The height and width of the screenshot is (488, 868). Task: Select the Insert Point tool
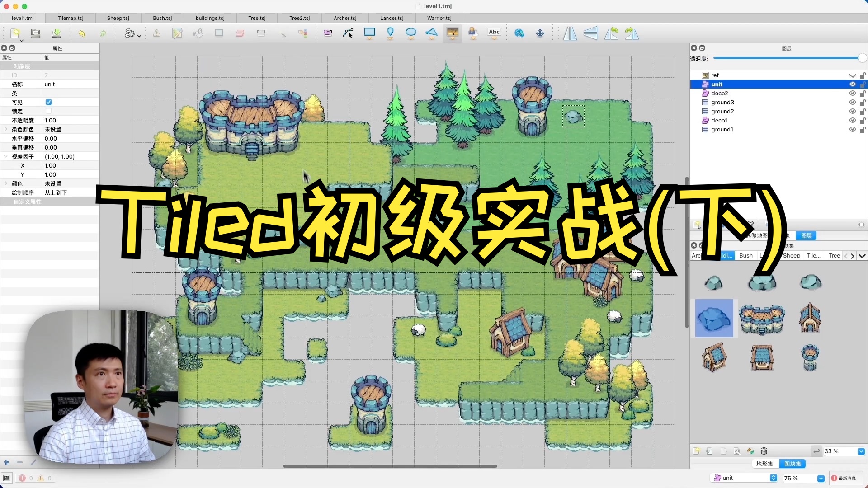pyautogui.click(x=390, y=33)
